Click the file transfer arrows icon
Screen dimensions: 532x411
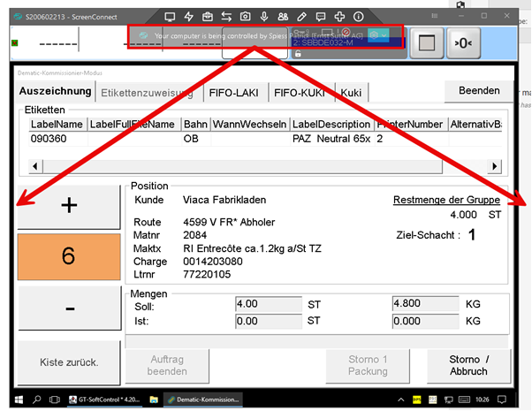(x=226, y=17)
